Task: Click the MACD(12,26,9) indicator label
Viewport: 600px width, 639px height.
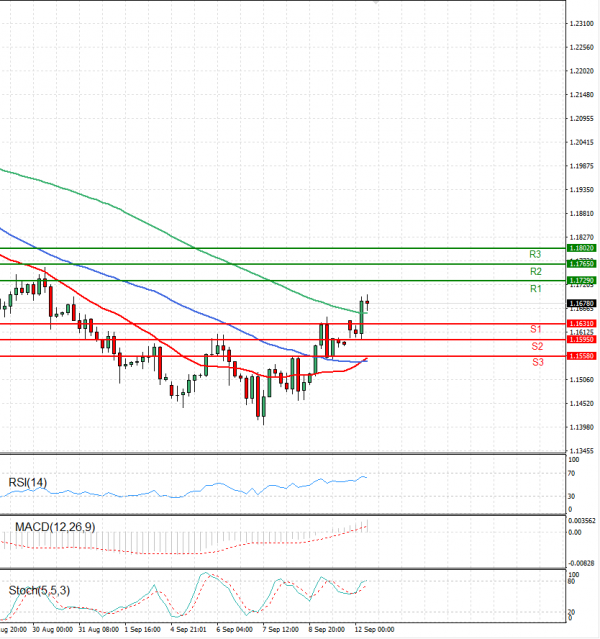Action: coord(55,527)
